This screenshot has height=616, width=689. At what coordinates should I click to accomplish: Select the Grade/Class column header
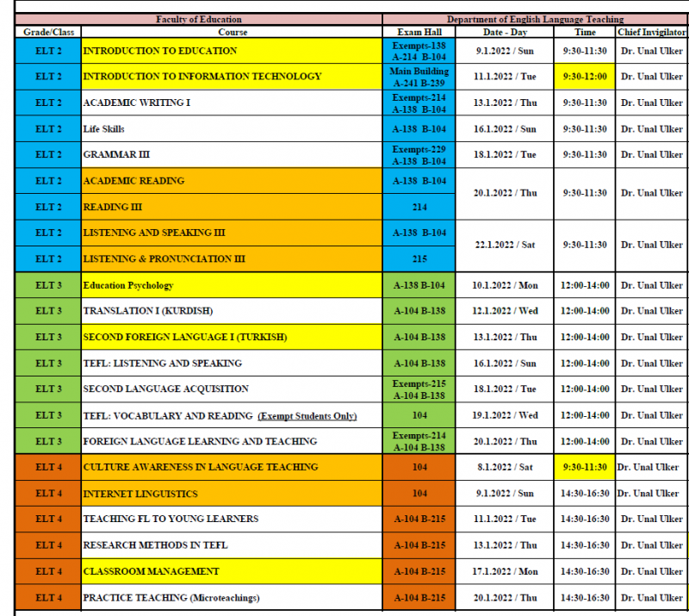pos(47,32)
